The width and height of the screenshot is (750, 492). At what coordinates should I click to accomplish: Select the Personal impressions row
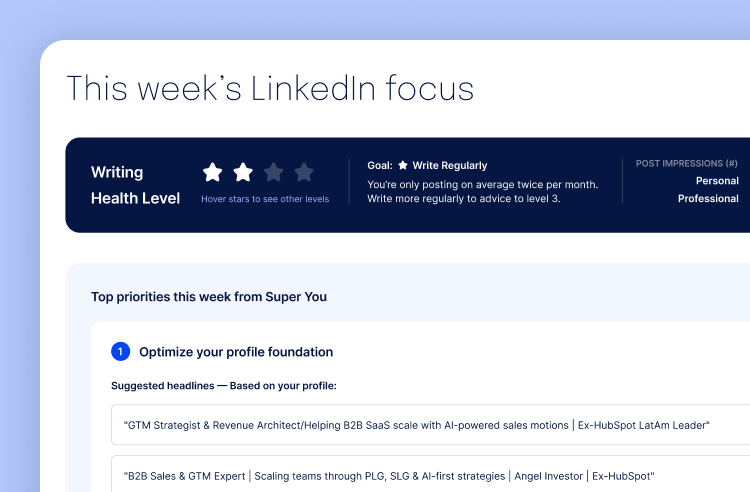coord(717,181)
